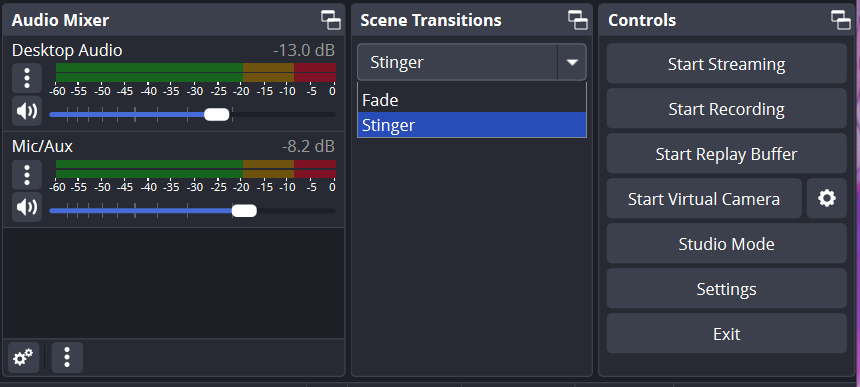The image size is (860, 387).
Task: Open Mic/Aux three-dot options menu
Action: point(27,175)
